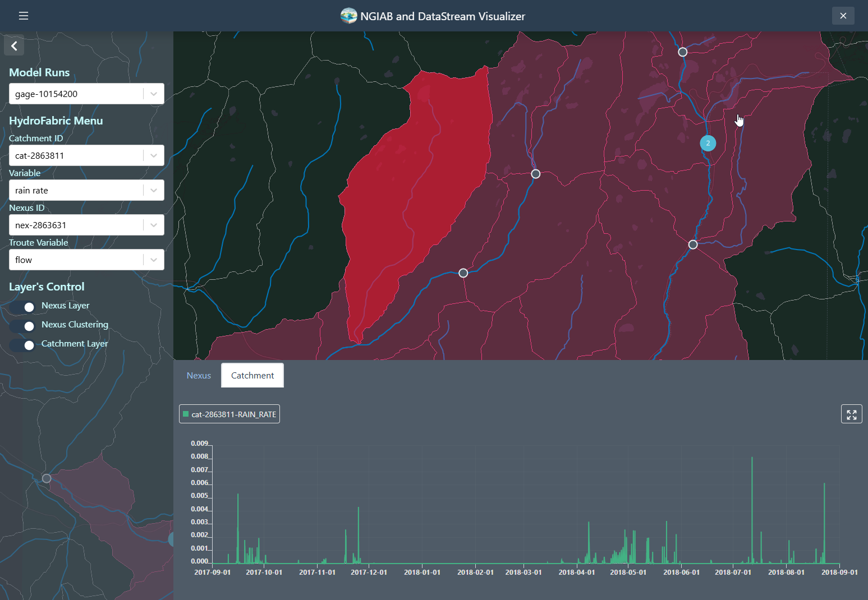Click the nexus cluster marker labeled 2

pos(708,143)
